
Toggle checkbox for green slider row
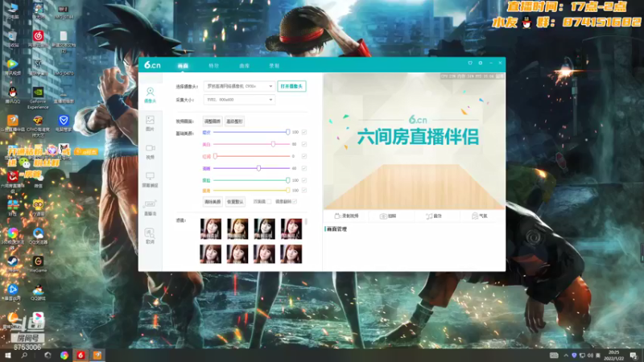[304, 180]
